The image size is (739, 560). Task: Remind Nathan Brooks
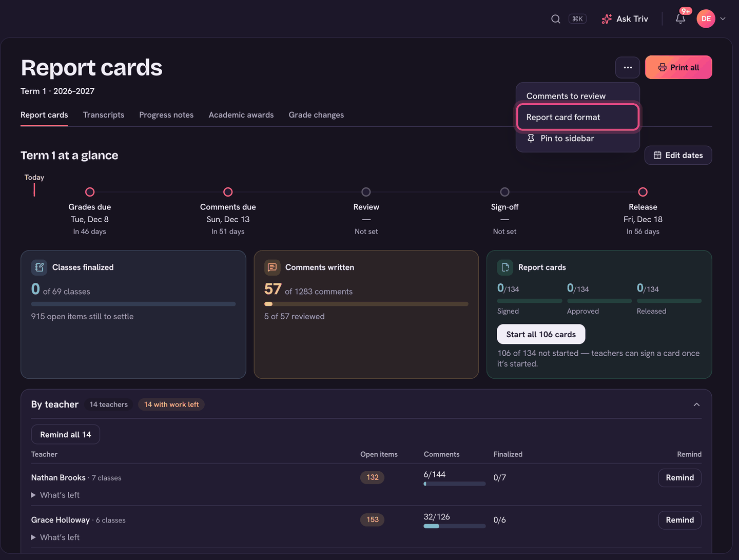[679, 477]
